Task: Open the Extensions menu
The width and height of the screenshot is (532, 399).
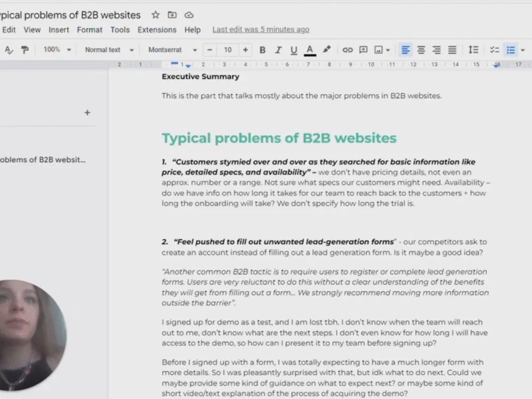Action: (x=157, y=30)
